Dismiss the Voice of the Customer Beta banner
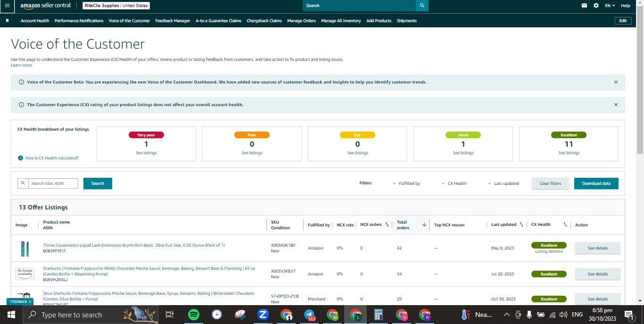The width and height of the screenshot is (644, 324). tap(616, 82)
